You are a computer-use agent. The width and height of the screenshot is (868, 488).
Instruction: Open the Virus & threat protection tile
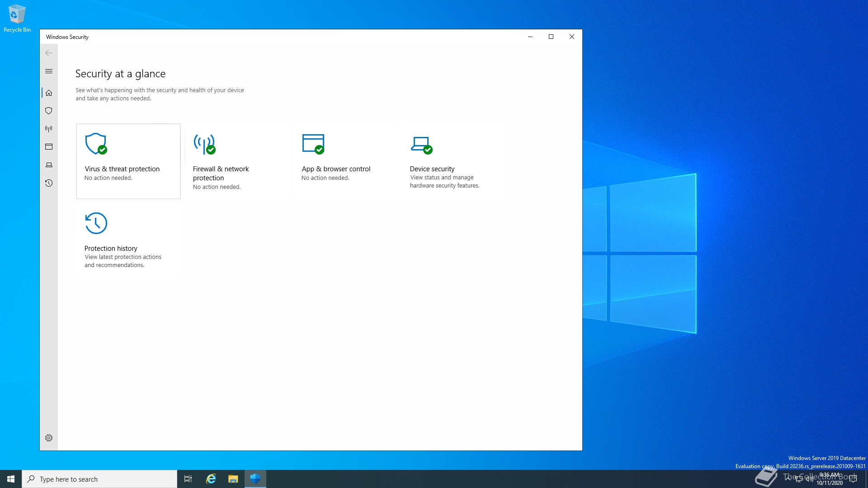tap(128, 161)
